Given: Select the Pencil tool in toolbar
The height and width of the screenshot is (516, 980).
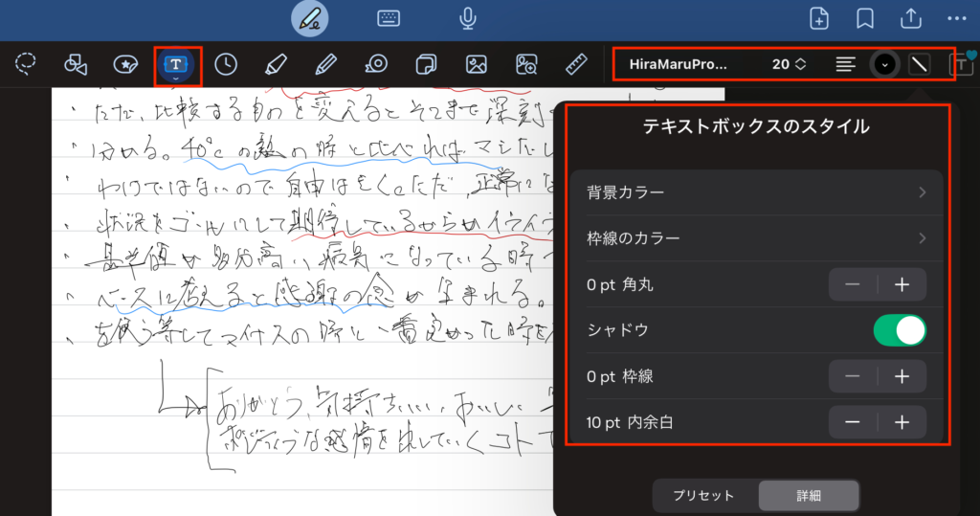Looking at the screenshot, I should pos(326,64).
